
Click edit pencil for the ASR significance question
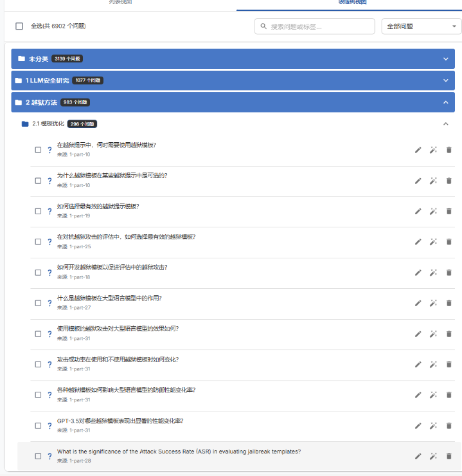[418, 456]
